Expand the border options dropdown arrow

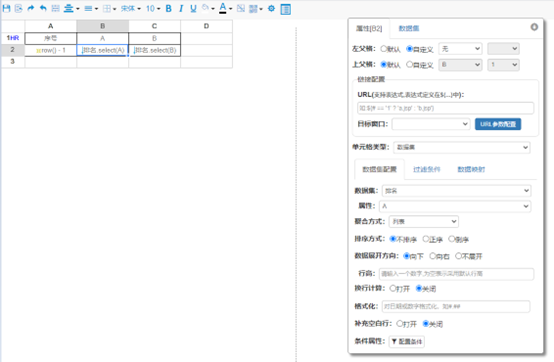point(114,9)
